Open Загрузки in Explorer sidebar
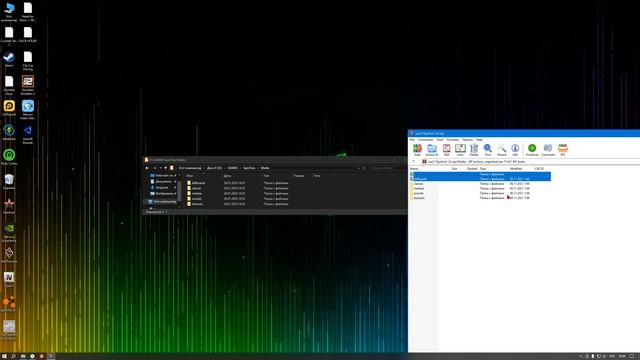 coord(163,187)
